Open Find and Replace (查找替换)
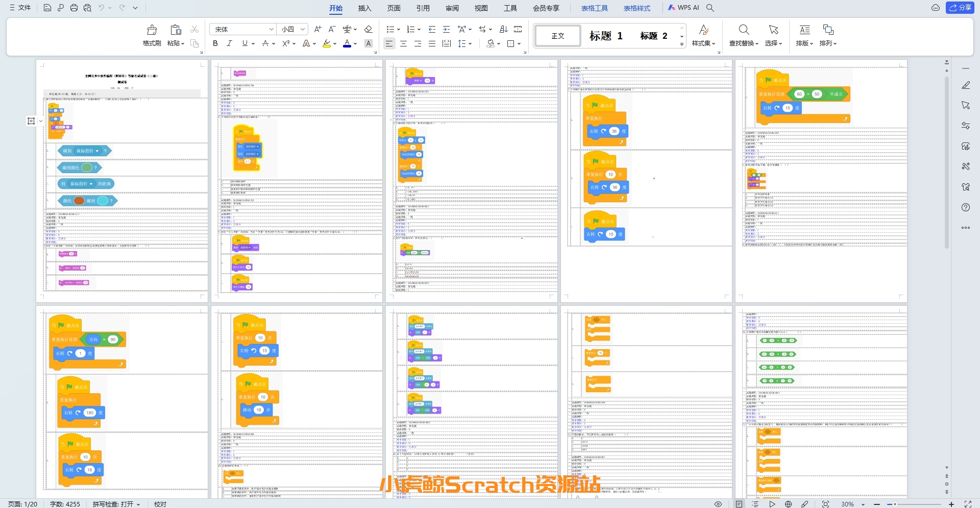The height and width of the screenshot is (508, 980). (744, 35)
